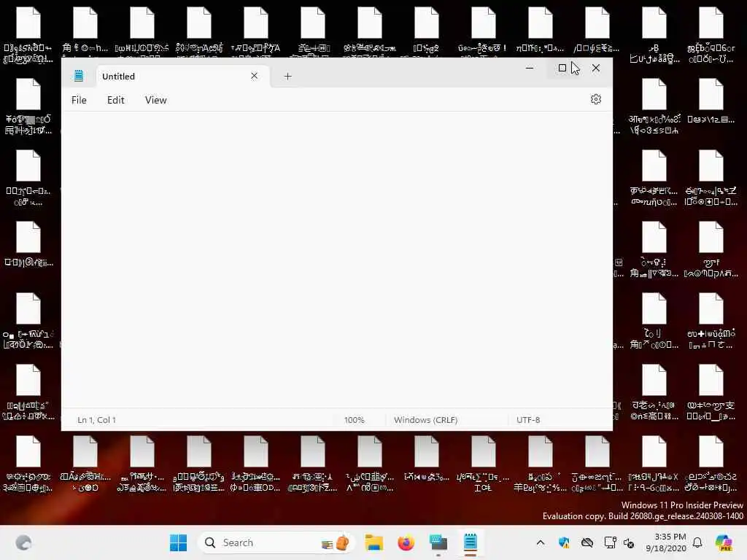Click the 100% zoom level indicator
The width and height of the screenshot is (747, 560).
[x=355, y=420]
